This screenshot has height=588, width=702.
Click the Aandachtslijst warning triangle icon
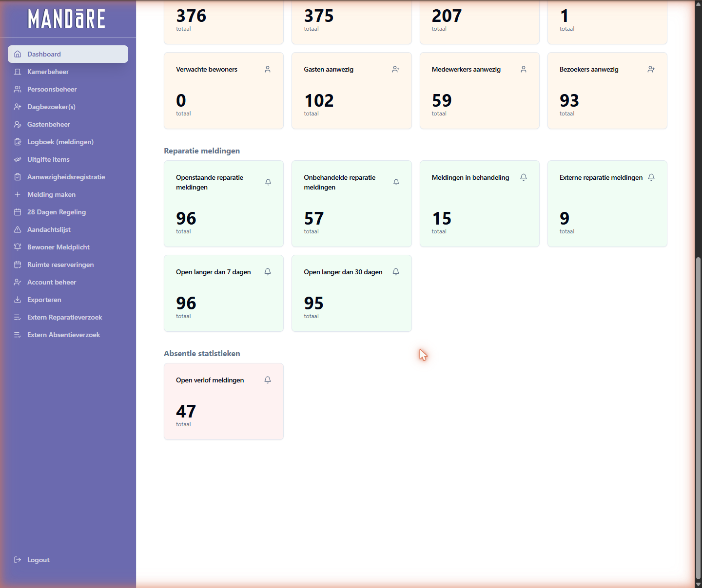pyautogui.click(x=18, y=229)
